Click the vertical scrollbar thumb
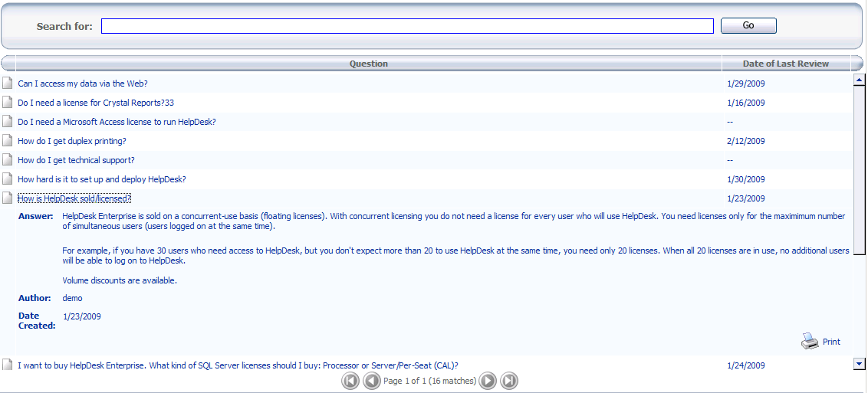Image resolution: width=868 pixels, height=393 pixels. (x=859, y=170)
